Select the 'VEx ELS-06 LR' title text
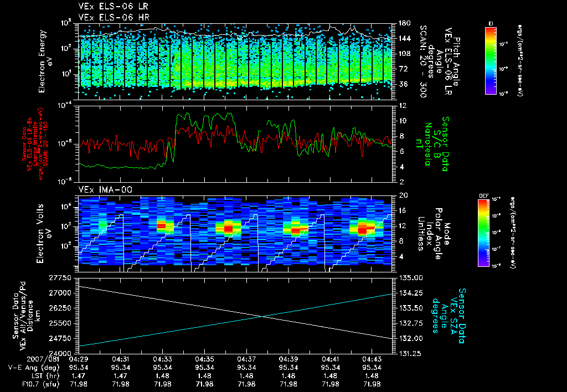The image size is (567, 392). [x=113, y=7]
